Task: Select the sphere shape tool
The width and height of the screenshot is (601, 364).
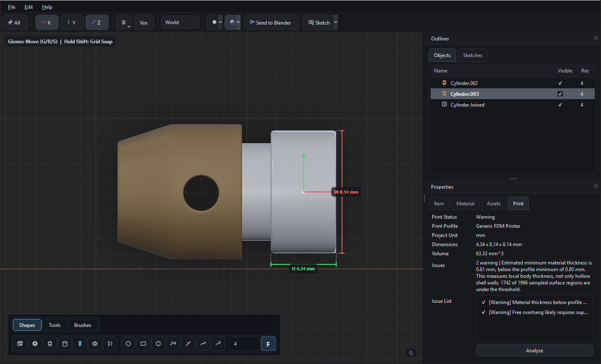Action: [x=35, y=344]
